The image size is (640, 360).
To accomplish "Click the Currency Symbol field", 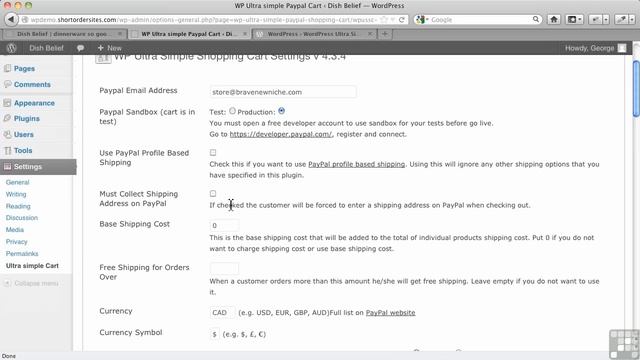I will tap(214, 334).
